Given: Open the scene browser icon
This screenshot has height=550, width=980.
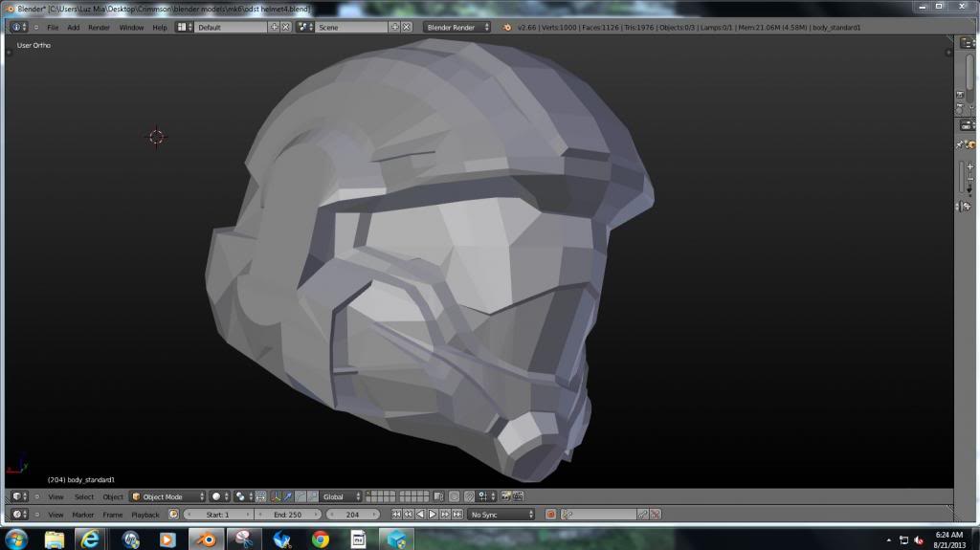Looking at the screenshot, I should point(305,28).
